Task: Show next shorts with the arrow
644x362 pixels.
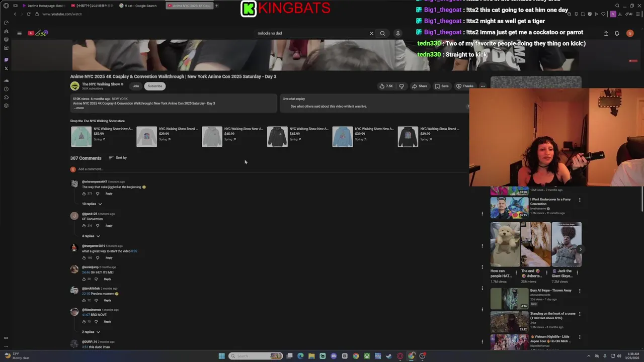Action: 580,249
